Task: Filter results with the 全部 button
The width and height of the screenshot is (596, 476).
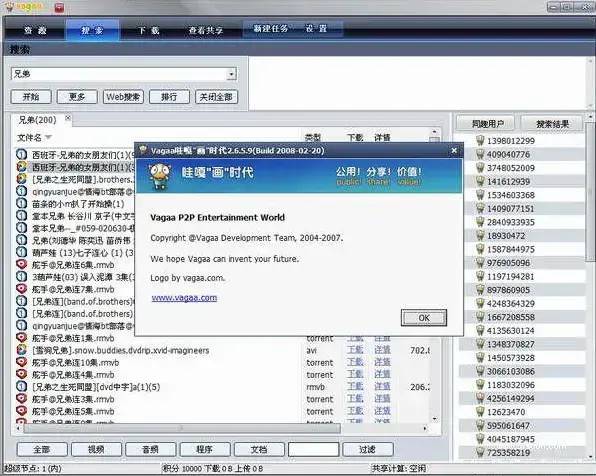Action: pos(42,449)
